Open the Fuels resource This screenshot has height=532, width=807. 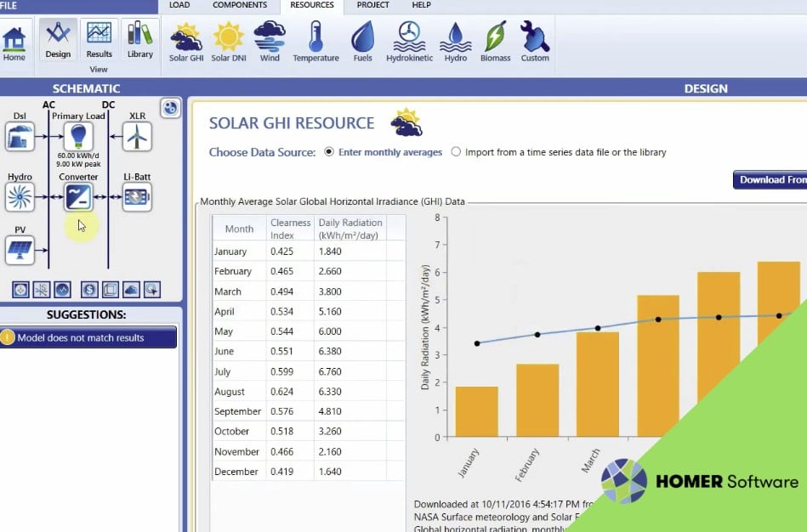click(x=362, y=42)
